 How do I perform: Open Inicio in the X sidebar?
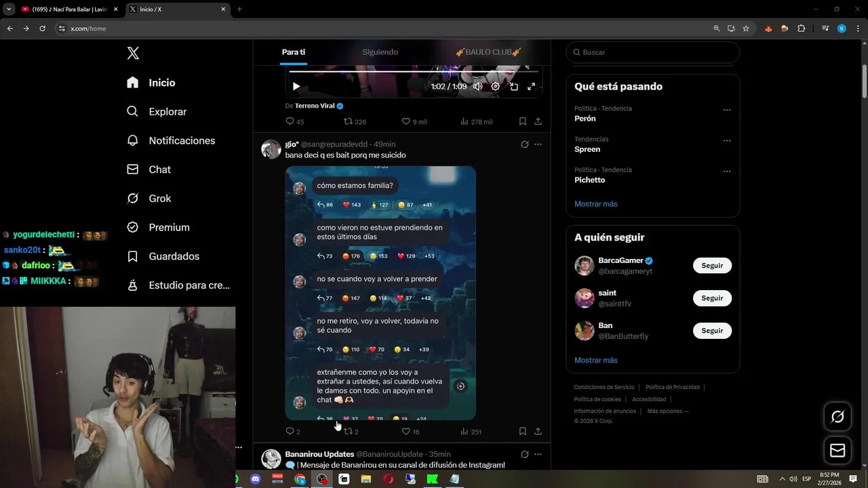(151, 83)
